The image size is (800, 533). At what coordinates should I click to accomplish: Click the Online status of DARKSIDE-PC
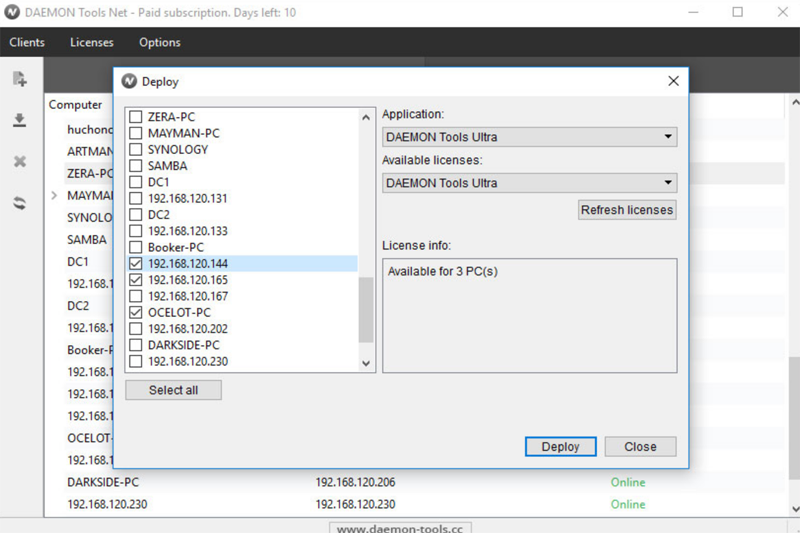coord(628,482)
